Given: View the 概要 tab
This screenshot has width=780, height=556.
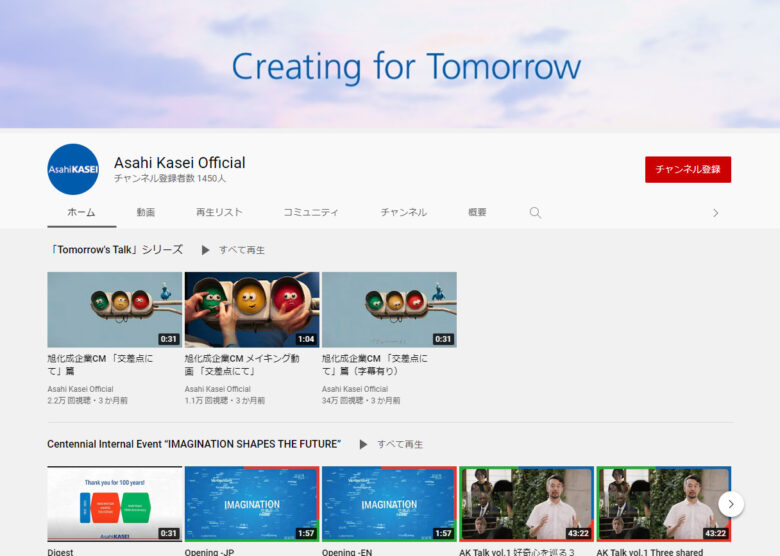Looking at the screenshot, I should pos(477,212).
